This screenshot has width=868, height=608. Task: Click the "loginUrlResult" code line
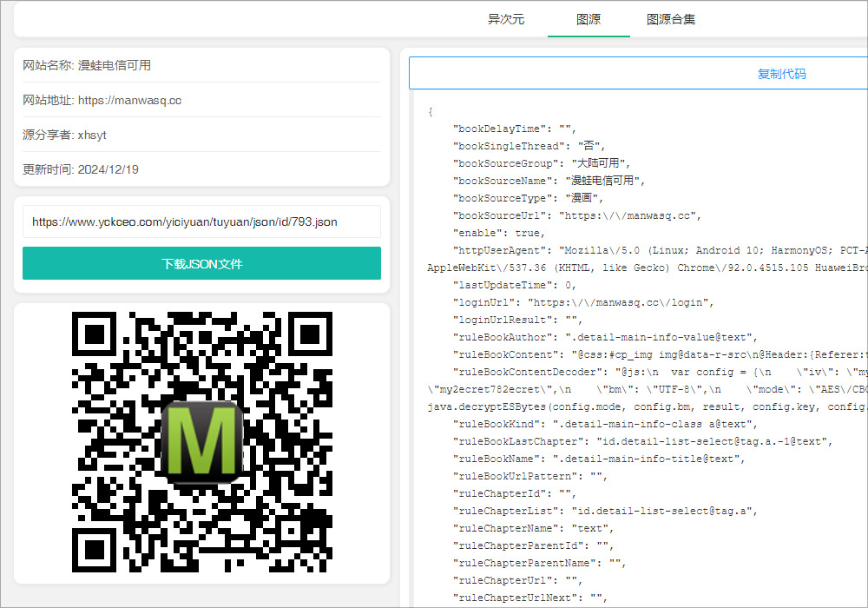(517, 320)
